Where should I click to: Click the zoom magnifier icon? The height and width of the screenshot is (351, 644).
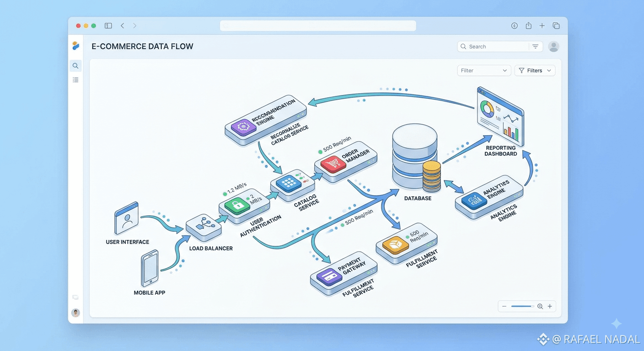click(x=540, y=307)
